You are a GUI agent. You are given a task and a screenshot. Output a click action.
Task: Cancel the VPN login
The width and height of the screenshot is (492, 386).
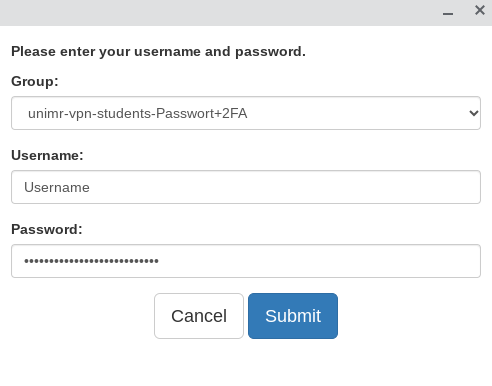click(199, 316)
